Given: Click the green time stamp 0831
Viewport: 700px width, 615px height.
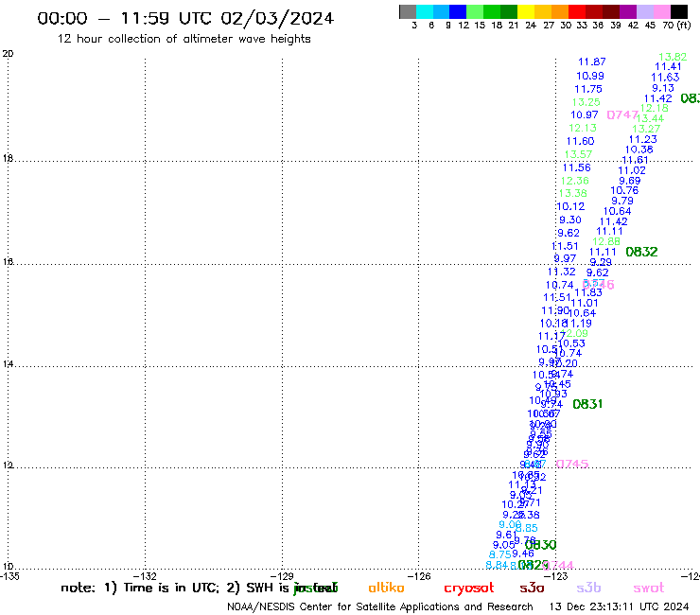Looking at the screenshot, I should coord(587,404).
